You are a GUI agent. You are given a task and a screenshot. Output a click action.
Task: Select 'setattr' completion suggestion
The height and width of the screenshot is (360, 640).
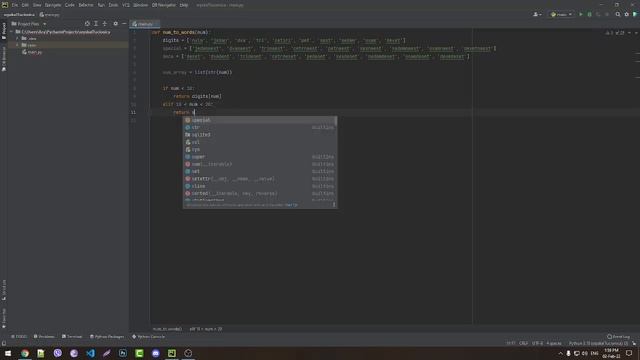(x=260, y=179)
